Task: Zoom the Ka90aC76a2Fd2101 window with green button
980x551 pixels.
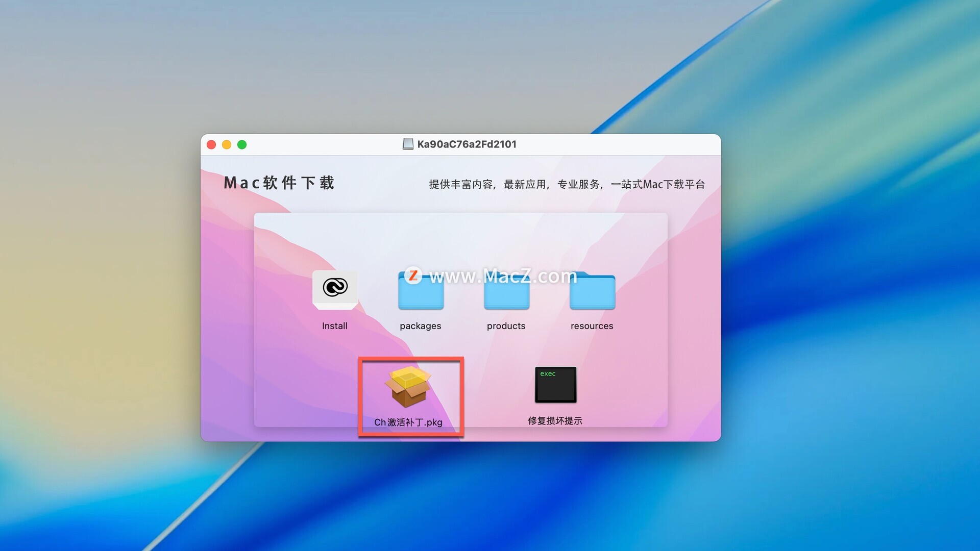Action: [x=242, y=145]
